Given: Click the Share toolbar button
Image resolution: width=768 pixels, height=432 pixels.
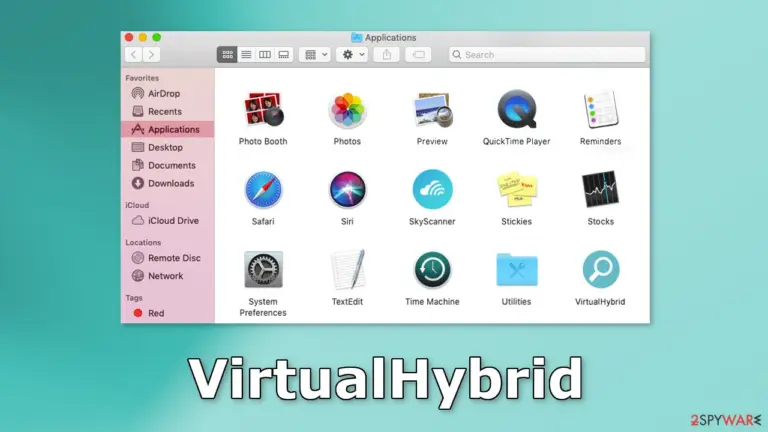Looking at the screenshot, I should pyautogui.click(x=386, y=54).
